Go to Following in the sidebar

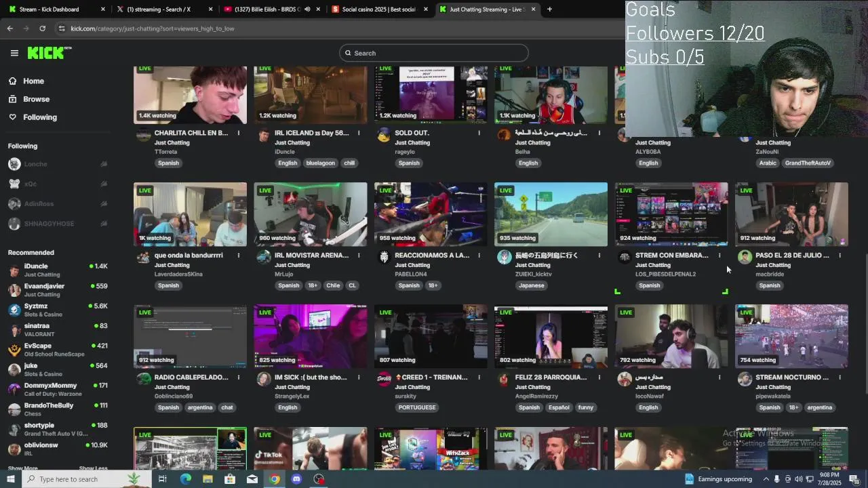tap(40, 117)
